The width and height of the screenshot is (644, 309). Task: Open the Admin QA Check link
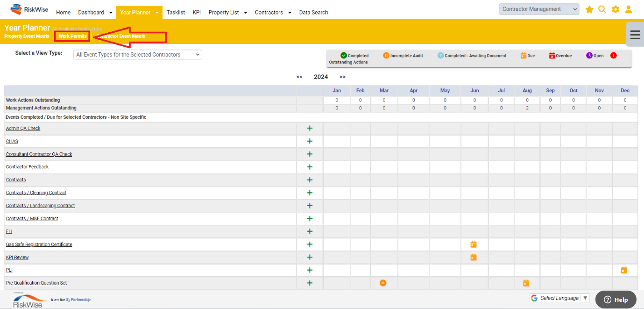tap(23, 129)
